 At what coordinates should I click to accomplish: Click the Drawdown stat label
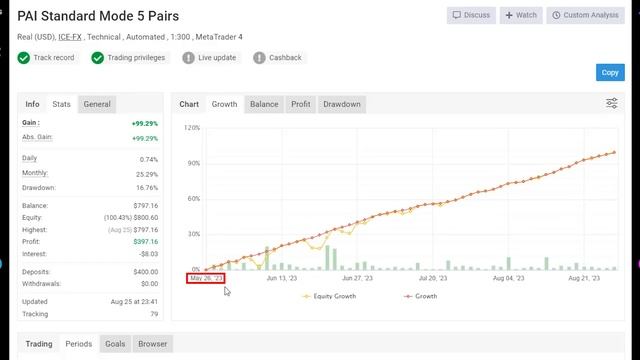[x=39, y=188]
